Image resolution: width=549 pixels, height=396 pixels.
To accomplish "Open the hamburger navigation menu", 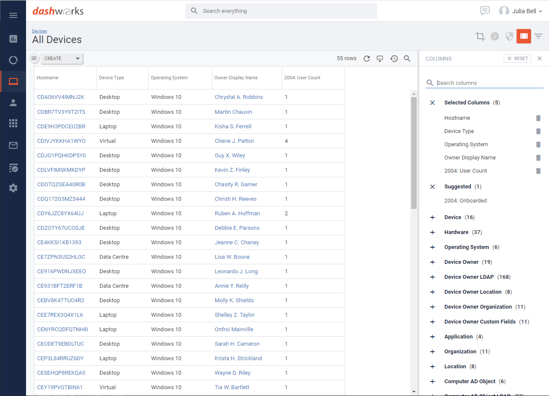I will tap(13, 15).
